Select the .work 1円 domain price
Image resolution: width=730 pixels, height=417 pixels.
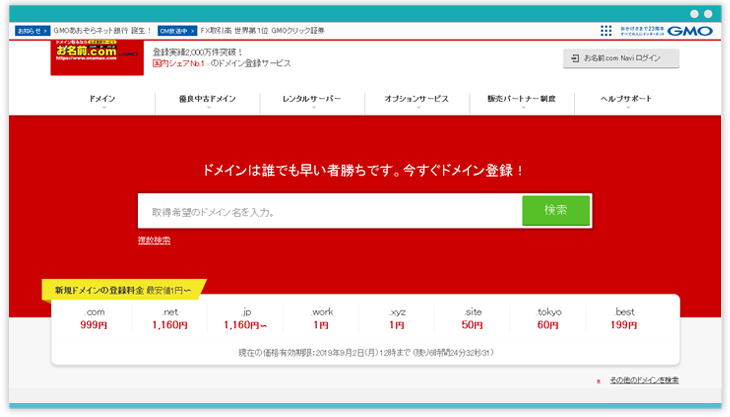point(321,318)
